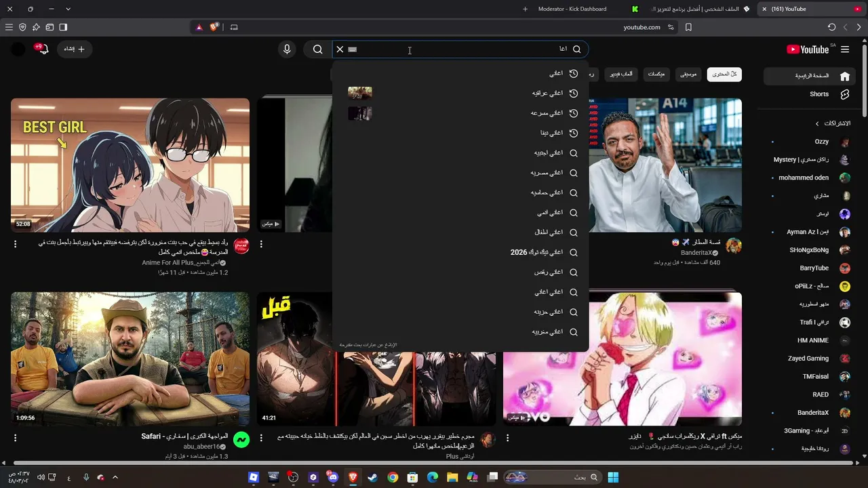Select the كلّ المحتوى filter chip

724,74
